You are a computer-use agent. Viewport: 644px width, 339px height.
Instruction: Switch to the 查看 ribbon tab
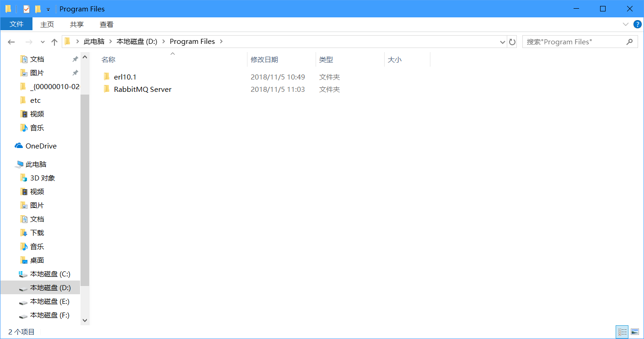tap(107, 24)
